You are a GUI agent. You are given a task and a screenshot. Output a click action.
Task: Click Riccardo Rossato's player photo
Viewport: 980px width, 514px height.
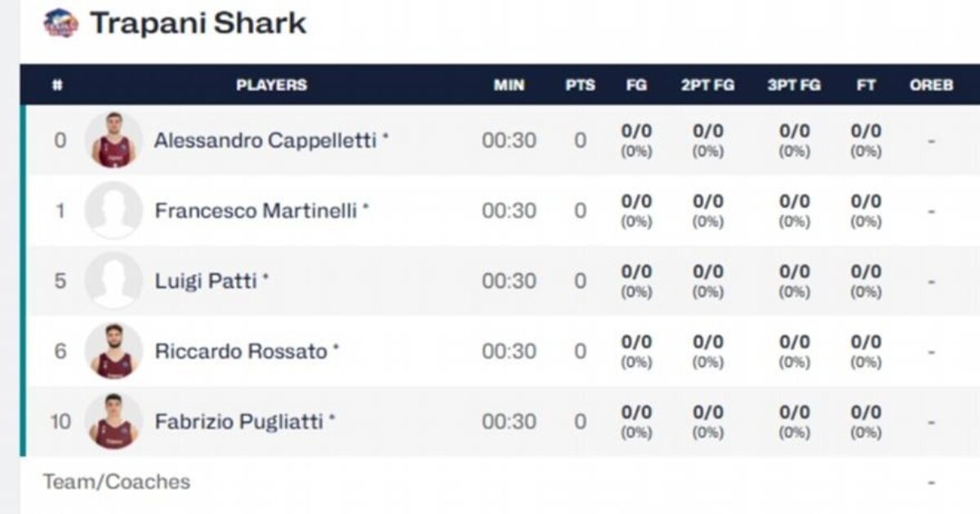point(114,351)
